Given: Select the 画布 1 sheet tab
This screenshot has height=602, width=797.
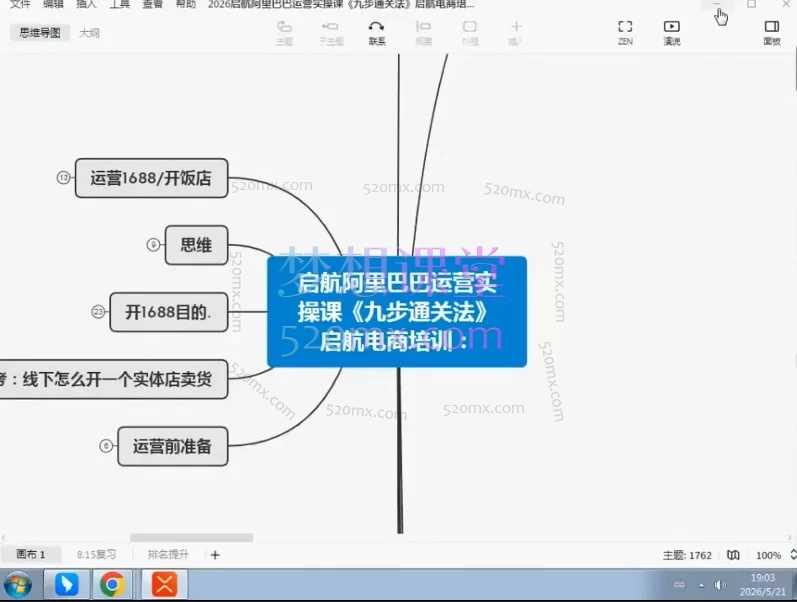Looking at the screenshot, I should pos(30,554).
